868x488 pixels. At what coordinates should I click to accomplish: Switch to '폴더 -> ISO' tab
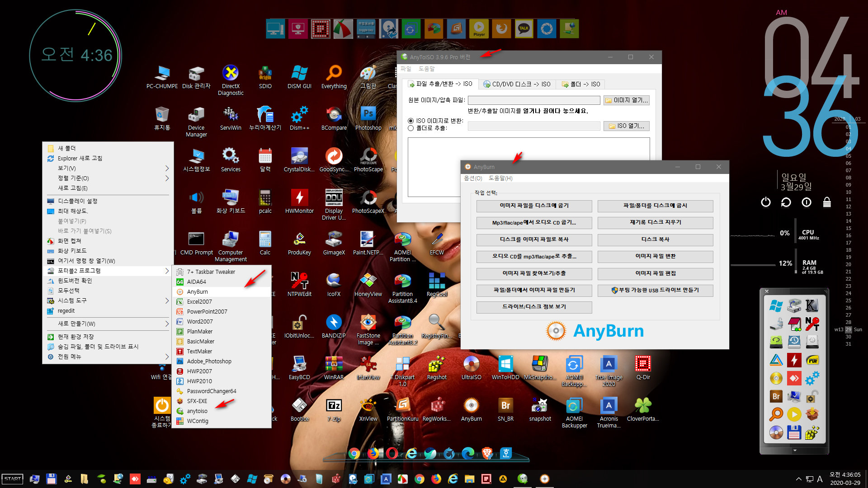pyautogui.click(x=581, y=84)
